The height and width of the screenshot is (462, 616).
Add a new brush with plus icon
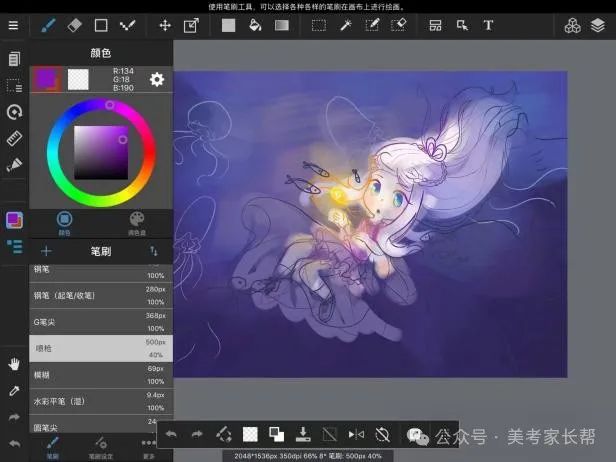(x=46, y=251)
